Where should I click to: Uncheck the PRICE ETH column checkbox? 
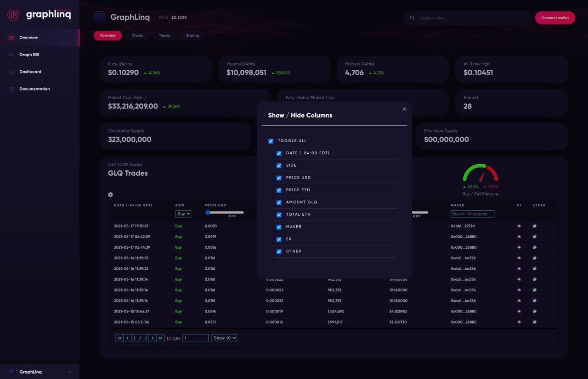point(279,190)
